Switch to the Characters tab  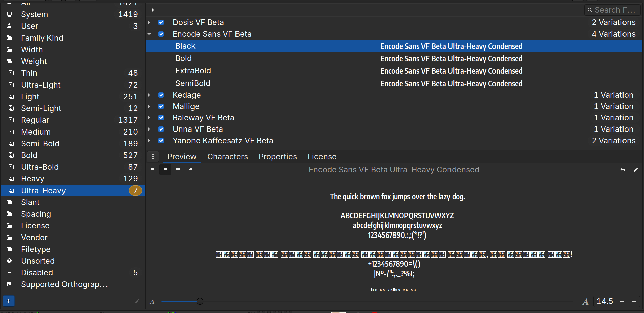tap(227, 157)
